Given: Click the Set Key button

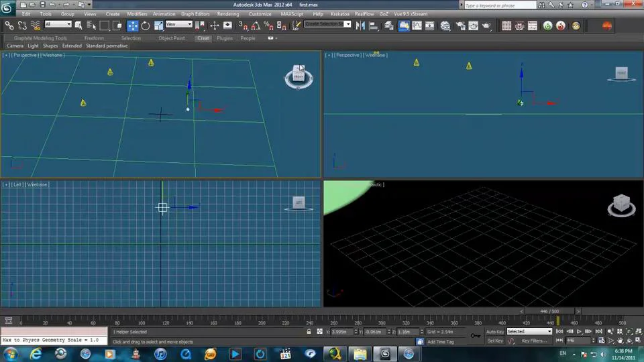Looking at the screenshot, I should 495,341.
